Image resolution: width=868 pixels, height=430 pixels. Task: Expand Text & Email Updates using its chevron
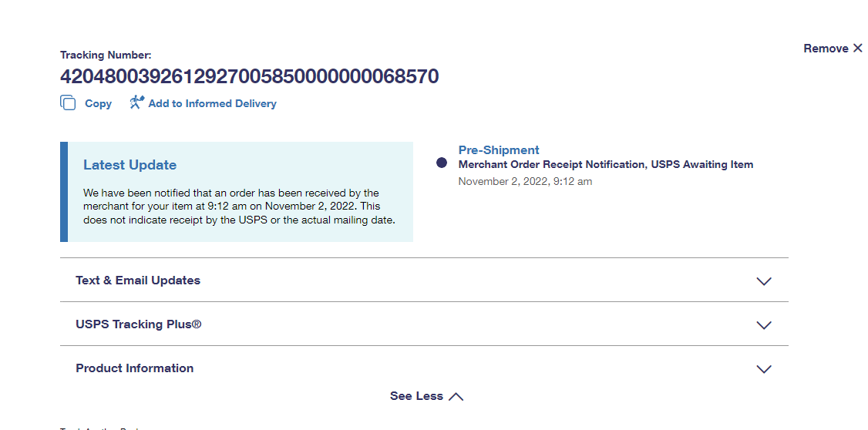(x=764, y=281)
